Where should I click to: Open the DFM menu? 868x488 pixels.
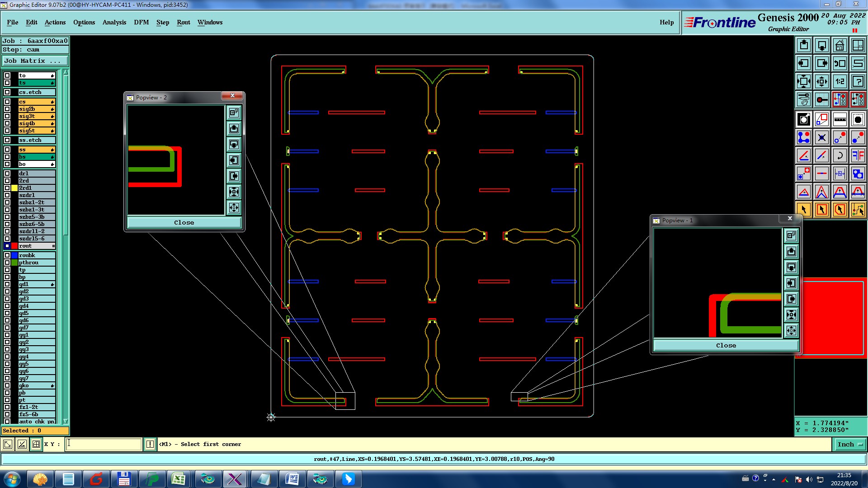coord(142,22)
